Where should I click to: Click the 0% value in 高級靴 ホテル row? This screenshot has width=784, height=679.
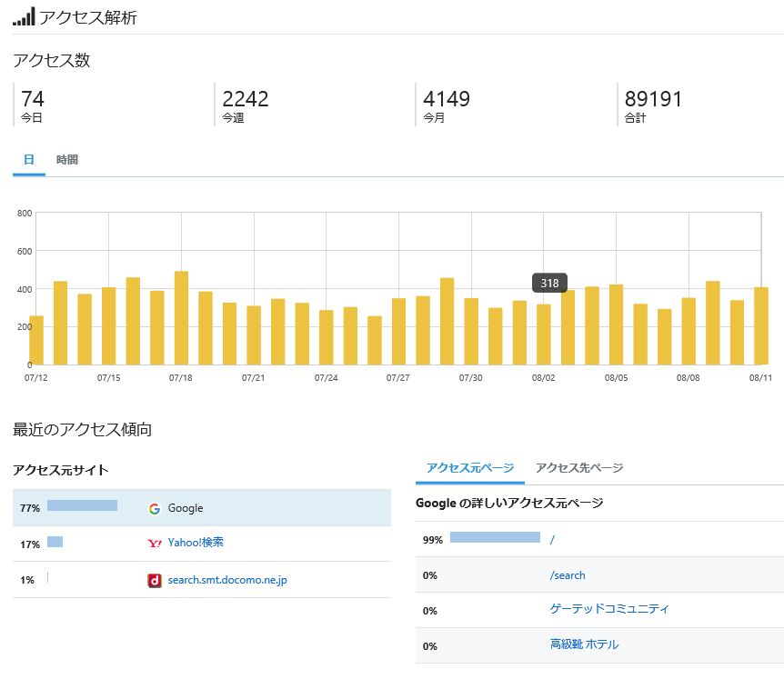click(430, 646)
